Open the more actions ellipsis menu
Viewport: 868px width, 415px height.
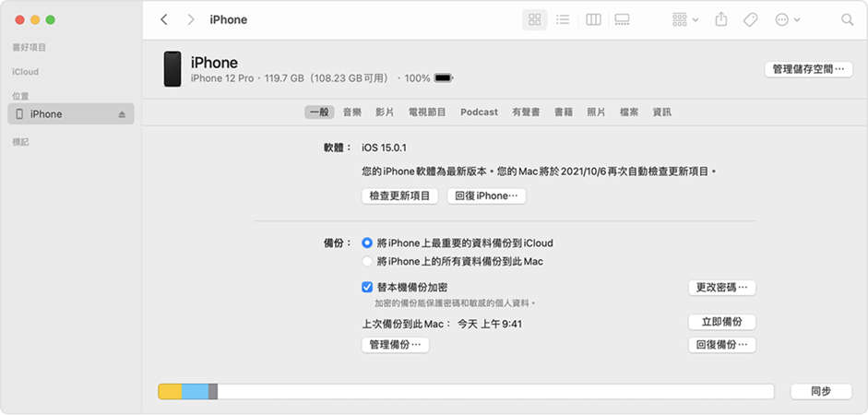(x=788, y=20)
